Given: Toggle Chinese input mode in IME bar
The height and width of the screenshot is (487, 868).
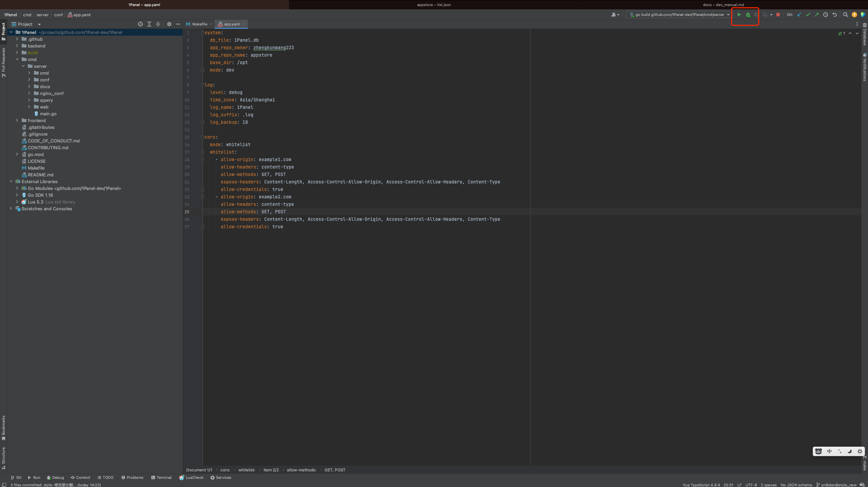Looking at the screenshot, I should (x=829, y=451).
